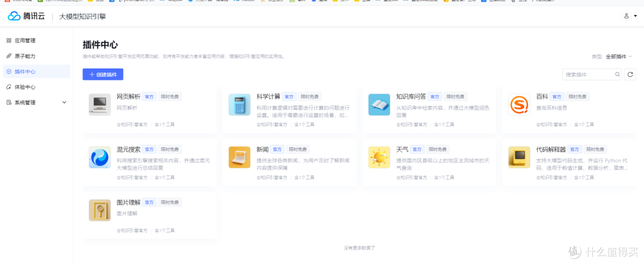Refresh the plugin list
This screenshot has width=644, height=265.
[x=630, y=74]
